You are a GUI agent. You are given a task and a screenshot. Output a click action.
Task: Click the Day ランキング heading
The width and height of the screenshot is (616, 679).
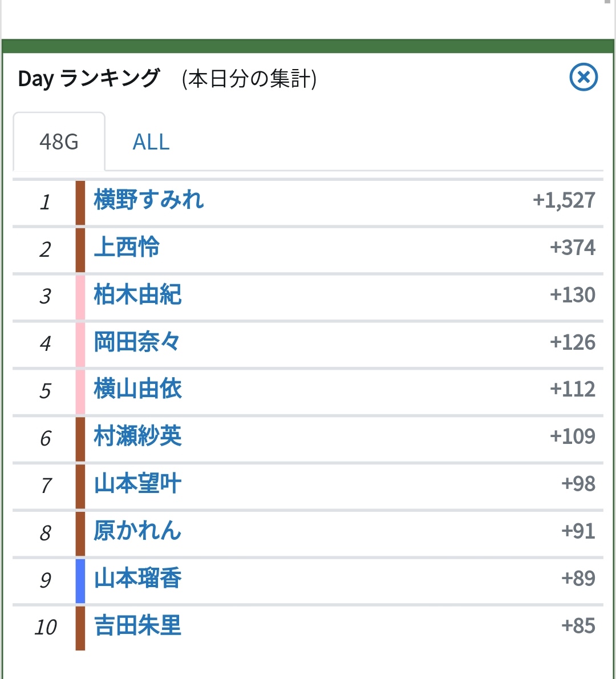(x=88, y=79)
